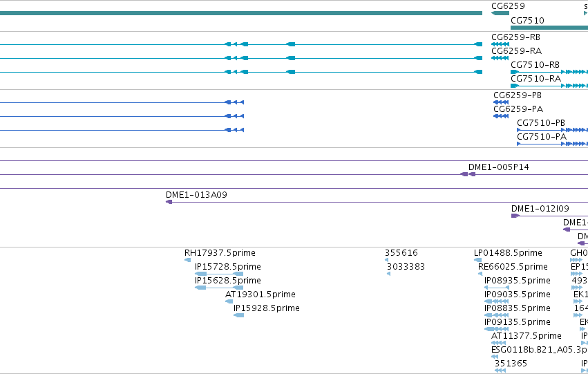Select the DME1-012I09 clone feature
This screenshot has width=588, height=374.
(x=515, y=216)
